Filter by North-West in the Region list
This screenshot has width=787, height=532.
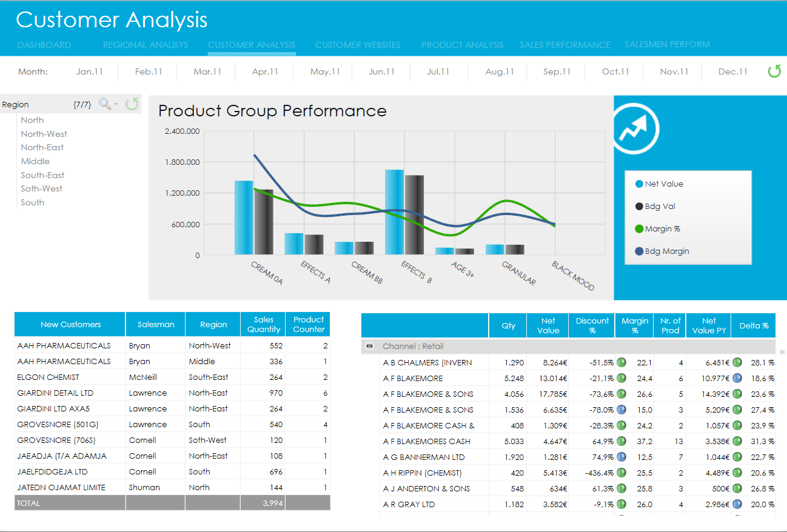(44, 134)
